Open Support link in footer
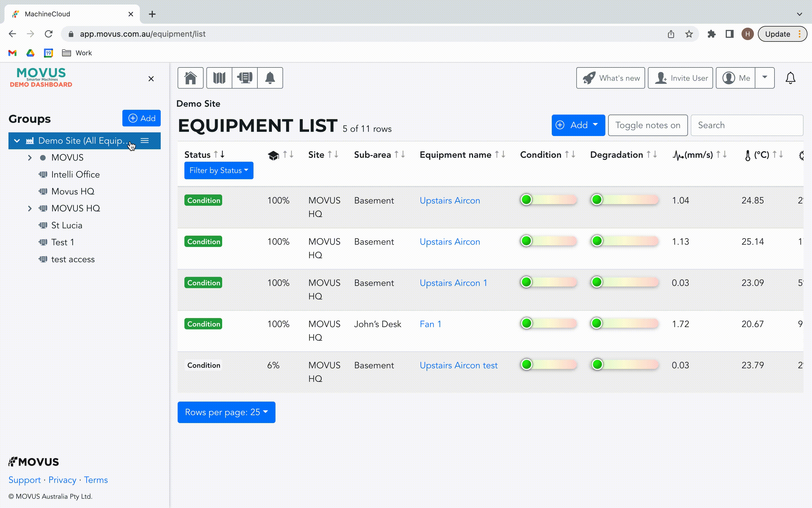812x508 pixels. 25,480
